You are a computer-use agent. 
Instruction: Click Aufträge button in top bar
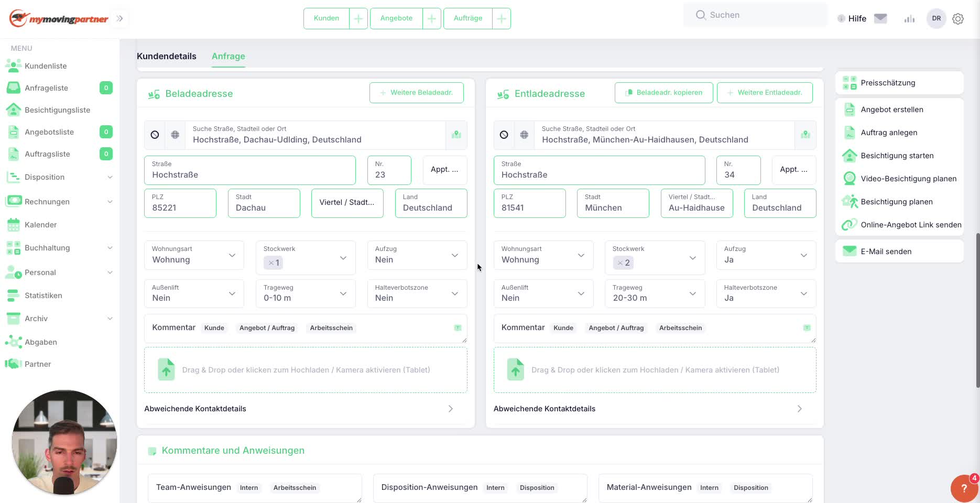(468, 18)
